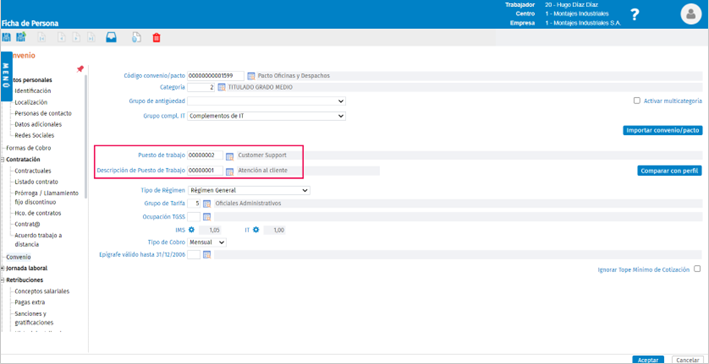Select Formas de Cobro in the sidebar
Viewport: 709px width, 364px height.
[28, 148]
